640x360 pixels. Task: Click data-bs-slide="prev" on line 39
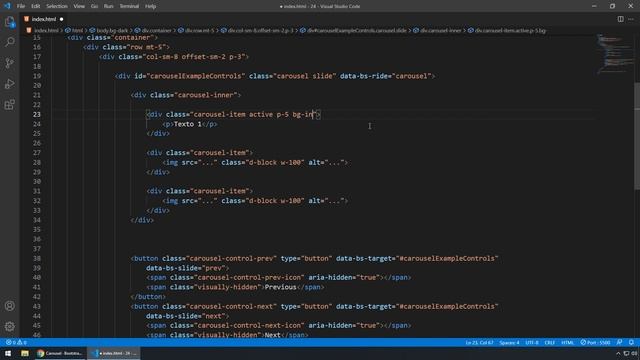coord(186,268)
